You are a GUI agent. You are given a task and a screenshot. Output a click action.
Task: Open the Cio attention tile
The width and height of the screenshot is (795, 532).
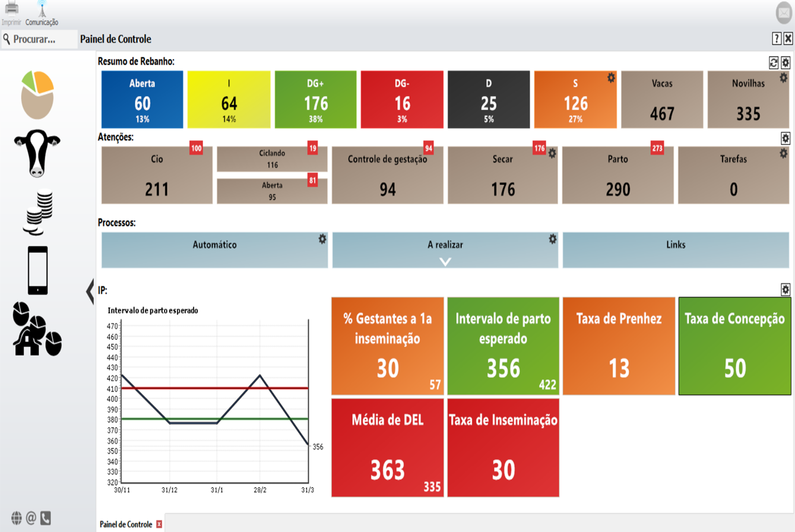click(x=157, y=175)
